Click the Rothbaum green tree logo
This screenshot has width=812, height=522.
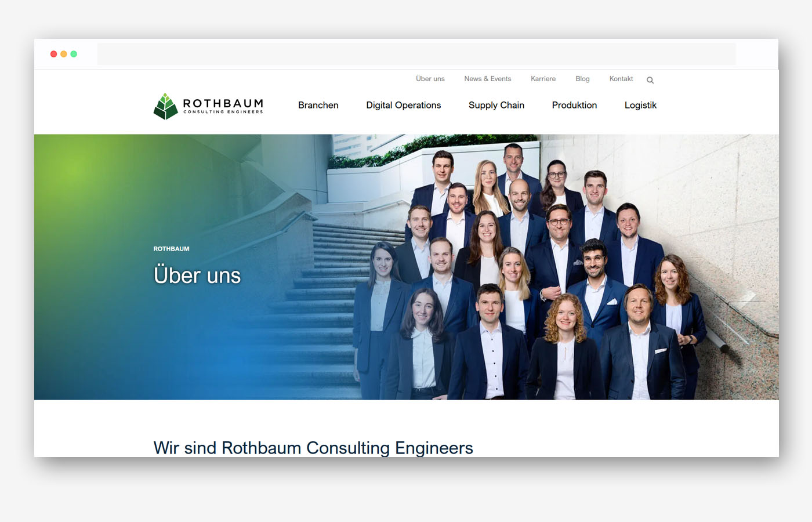(165, 106)
